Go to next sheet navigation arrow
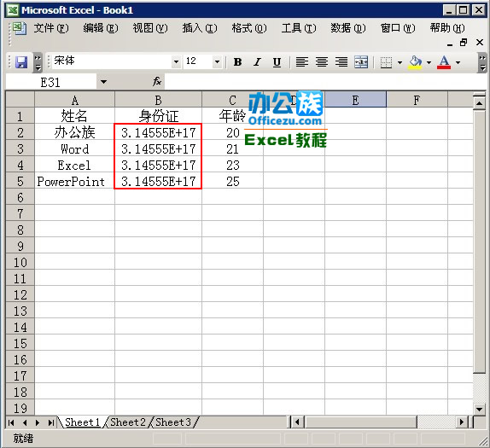The width and height of the screenshot is (490, 448). (x=38, y=422)
